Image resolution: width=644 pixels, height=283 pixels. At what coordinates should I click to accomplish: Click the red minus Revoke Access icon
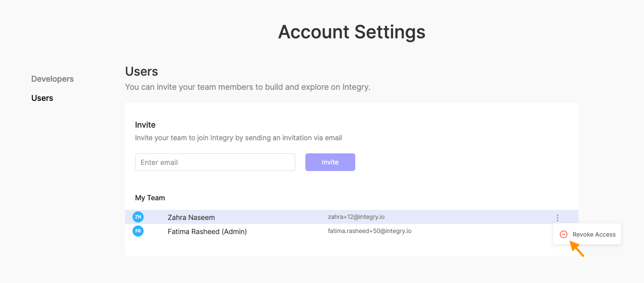pyautogui.click(x=564, y=235)
